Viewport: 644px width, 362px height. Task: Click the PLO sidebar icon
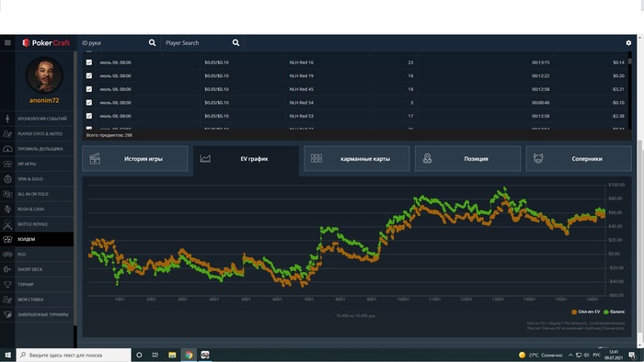pos(7,255)
